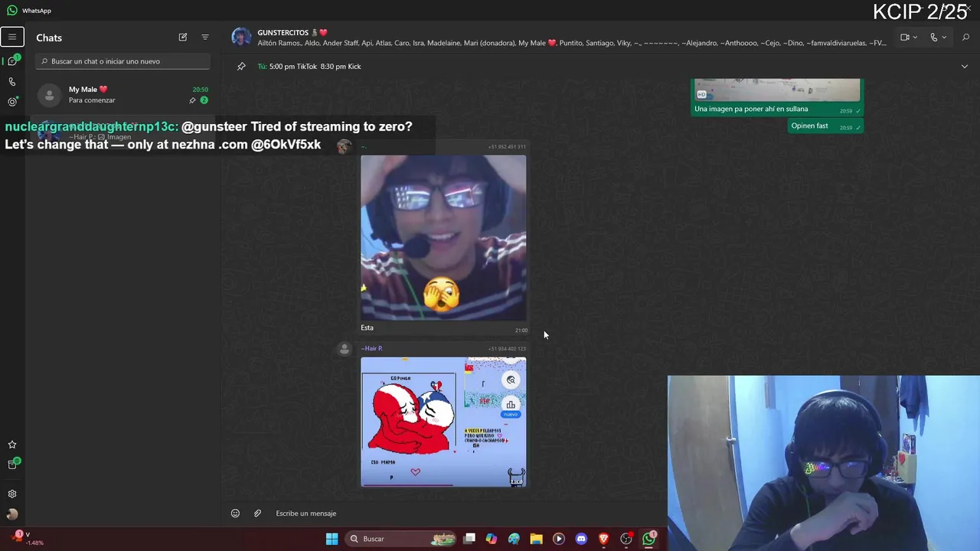This screenshot has height=551, width=980.
Task: Focus the 'Escribe un mensaje' input
Action: click(467, 514)
